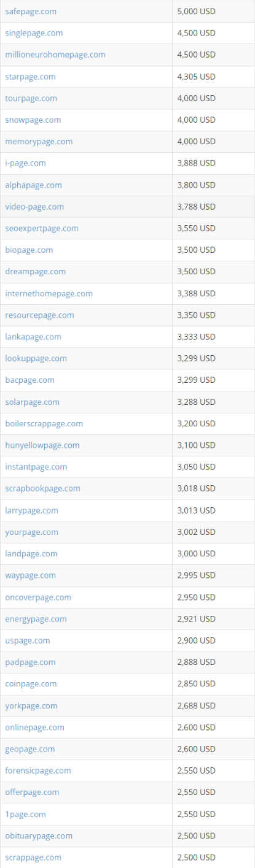Click energypage.com domain link

pyautogui.click(x=36, y=619)
